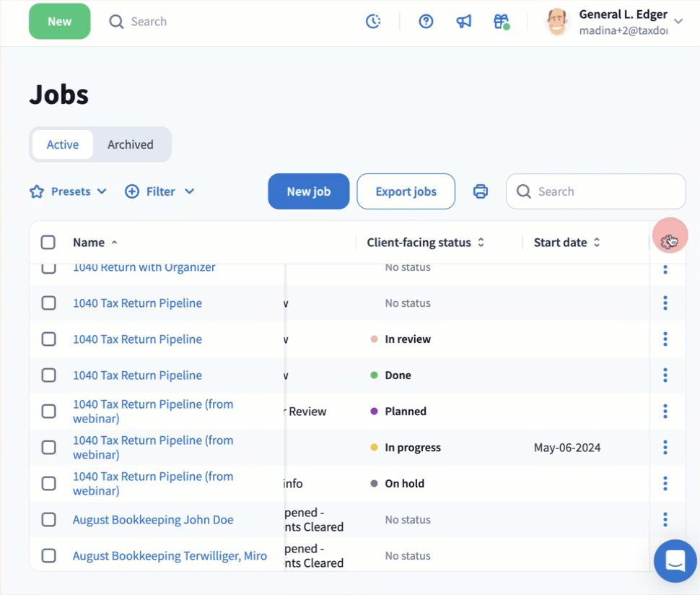
Task: Click the Export jobs button
Action: 406,191
